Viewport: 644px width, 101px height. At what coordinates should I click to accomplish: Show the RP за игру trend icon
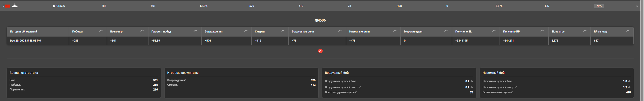(x=628, y=31)
